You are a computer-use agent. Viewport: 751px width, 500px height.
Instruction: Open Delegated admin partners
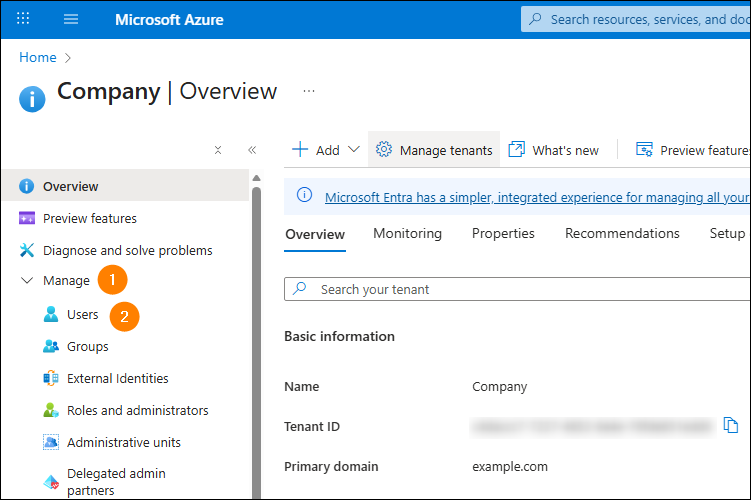pos(116,482)
